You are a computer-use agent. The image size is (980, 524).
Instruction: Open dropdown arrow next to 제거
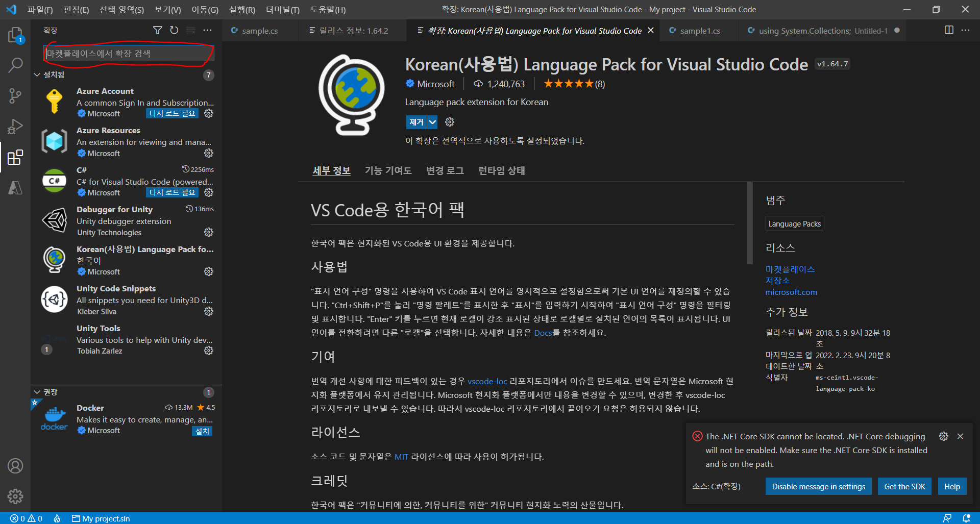(432, 122)
